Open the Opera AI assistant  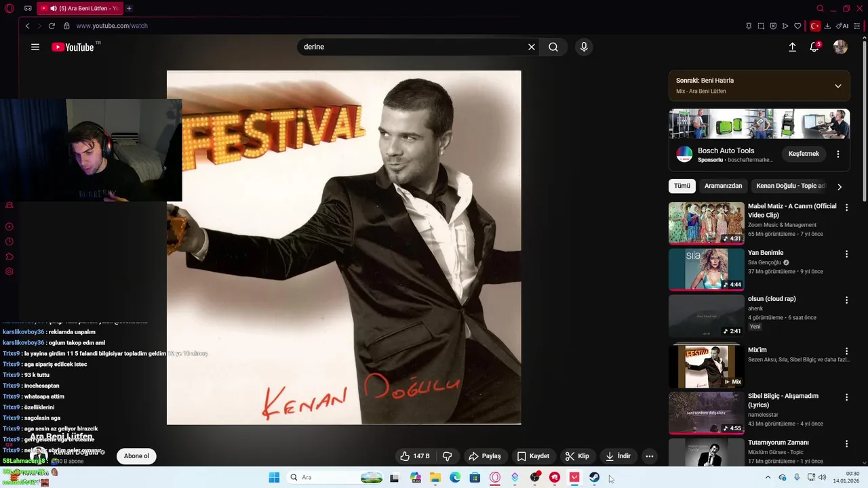pyautogui.click(x=842, y=26)
